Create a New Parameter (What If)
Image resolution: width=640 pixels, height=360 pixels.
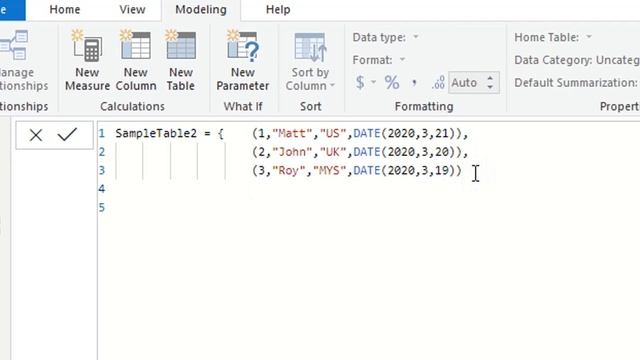[242, 60]
